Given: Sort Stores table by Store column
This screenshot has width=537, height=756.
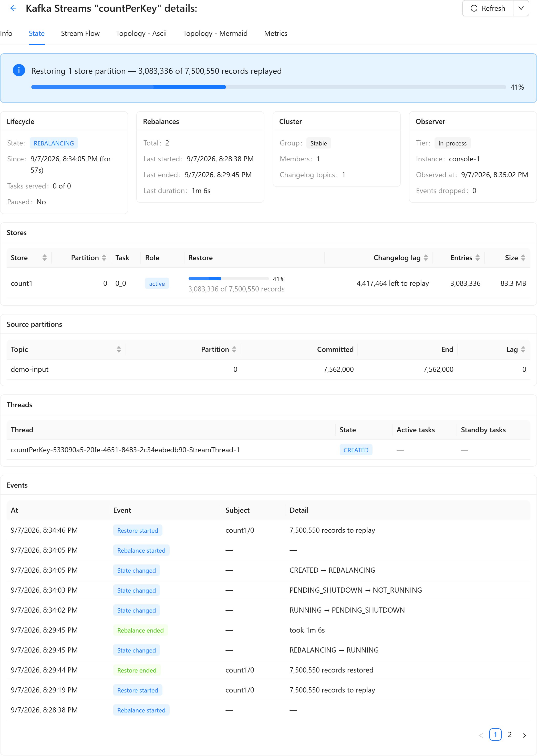Looking at the screenshot, I should pos(44,258).
